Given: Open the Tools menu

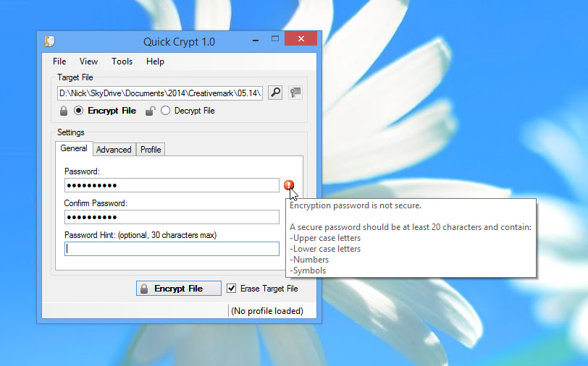Looking at the screenshot, I should 122,61.
